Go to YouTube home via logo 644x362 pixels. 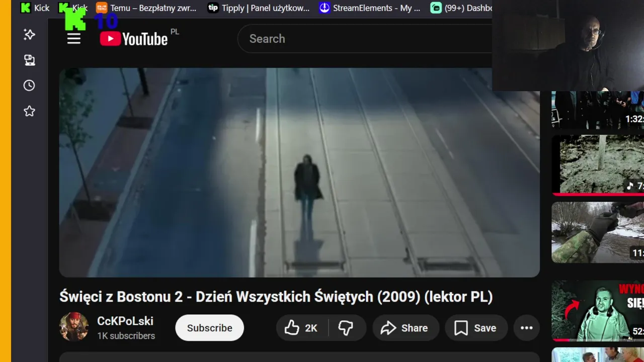point(134,39)
